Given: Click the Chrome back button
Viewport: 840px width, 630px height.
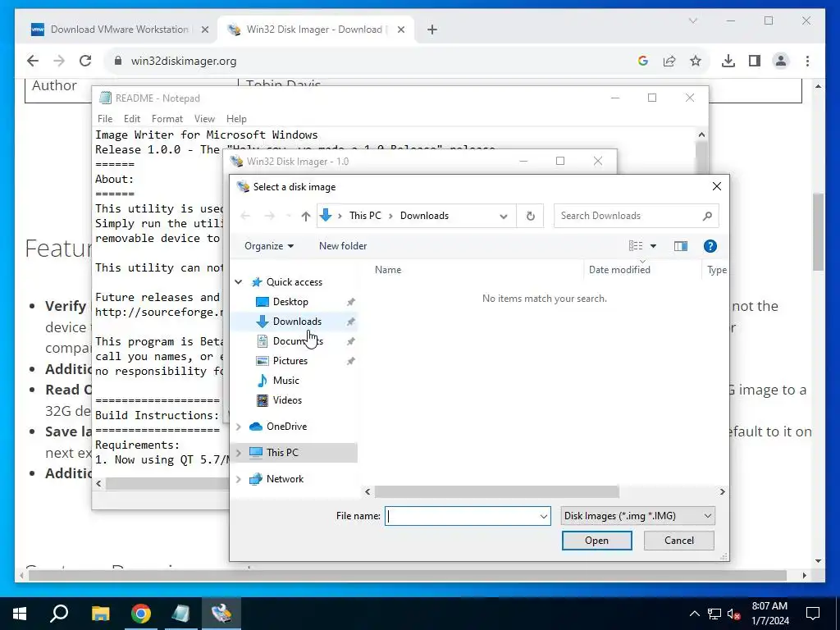Looking at the screenshot, I should [x=33, y=61].
